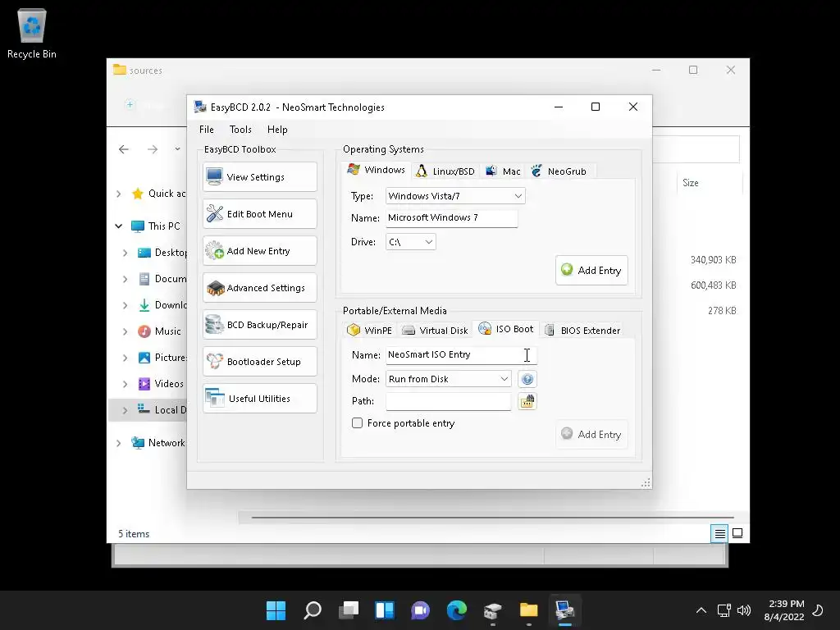Viewport: 840px width, 630px height.
Task: Expand Music node in sources window
Action: coord(125,331)
